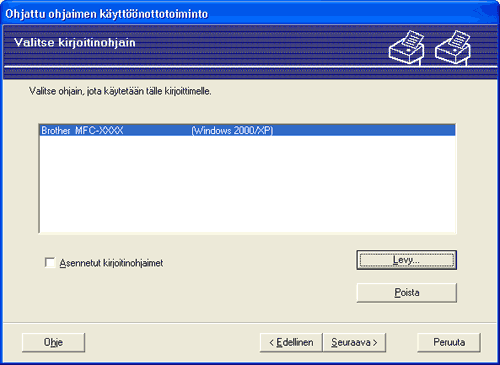Select the Brother MFC-XXXX driver entry
Viewport: 500px width, 365px height.
coord(247,130)
